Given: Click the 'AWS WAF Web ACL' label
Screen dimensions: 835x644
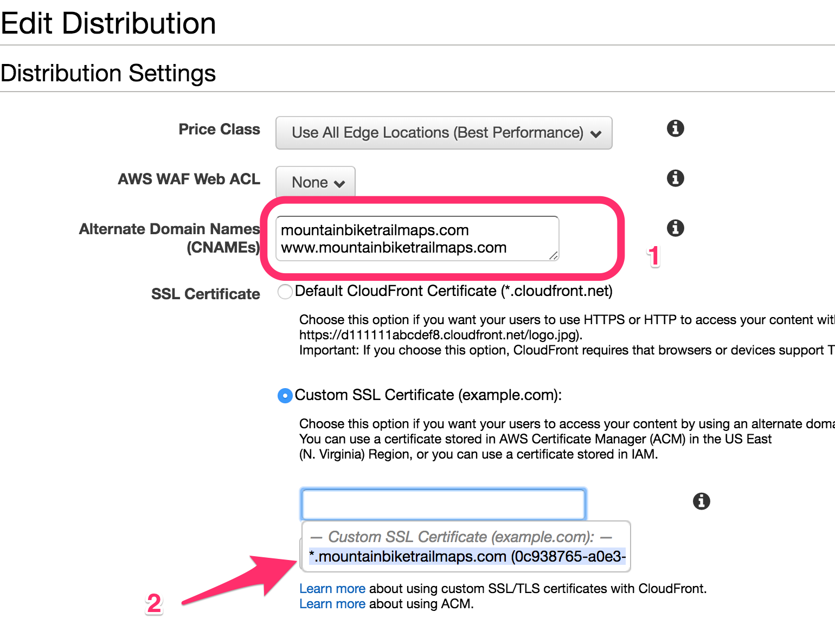Looking at the screenshot, I should [x=189, y=179].
